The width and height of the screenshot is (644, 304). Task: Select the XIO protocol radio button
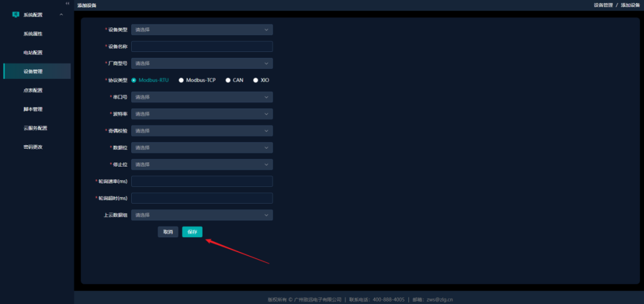coord(255,80)
